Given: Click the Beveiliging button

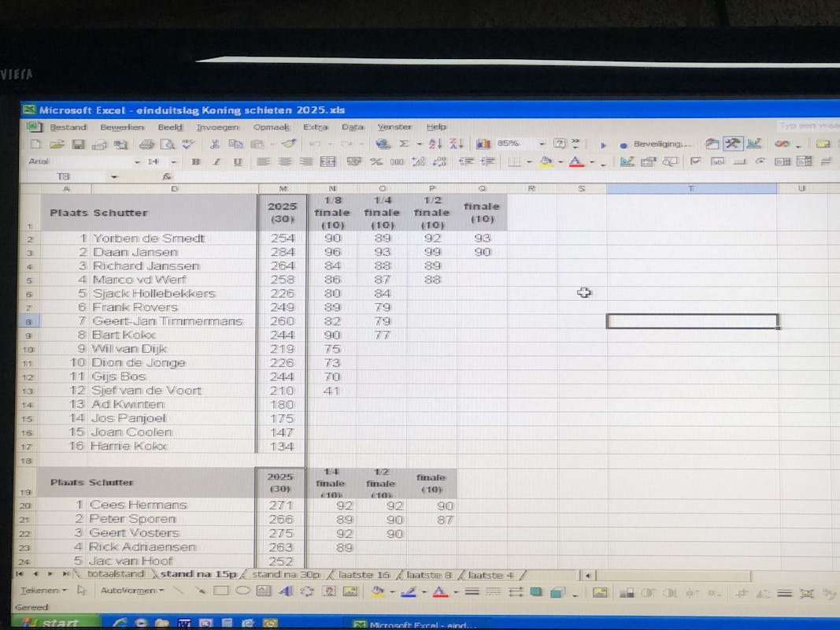Looking at the screenshot, I should pos(656,144).
